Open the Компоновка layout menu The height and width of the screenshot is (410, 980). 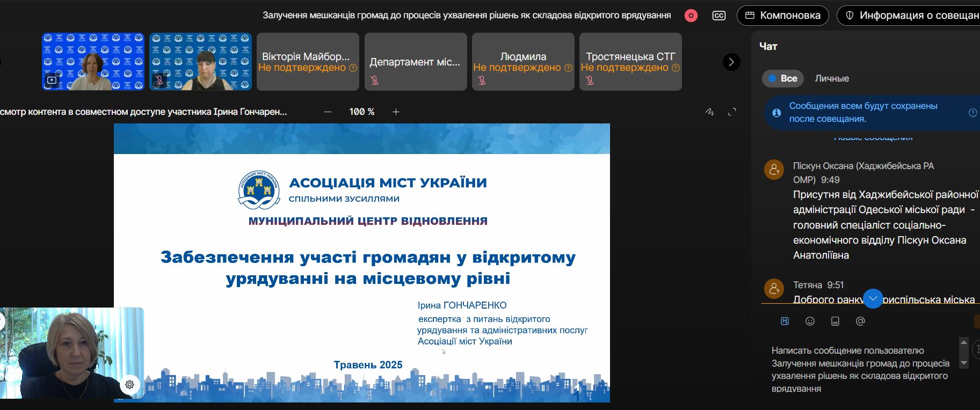click(x=783, y=16)
